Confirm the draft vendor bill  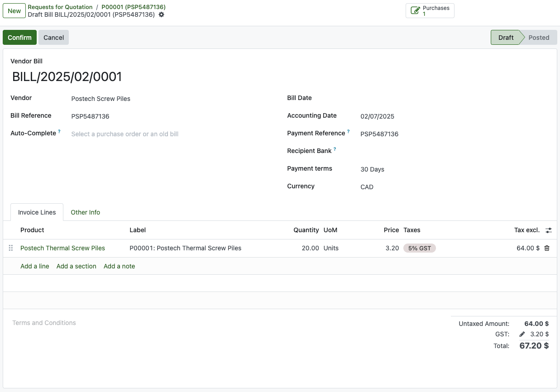coord(19,38)
